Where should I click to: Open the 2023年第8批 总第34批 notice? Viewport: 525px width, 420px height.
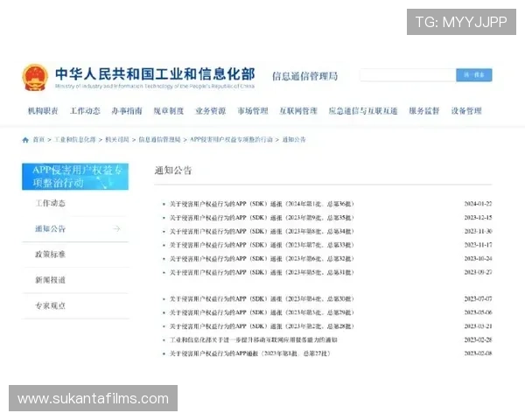tap(262, 231)
